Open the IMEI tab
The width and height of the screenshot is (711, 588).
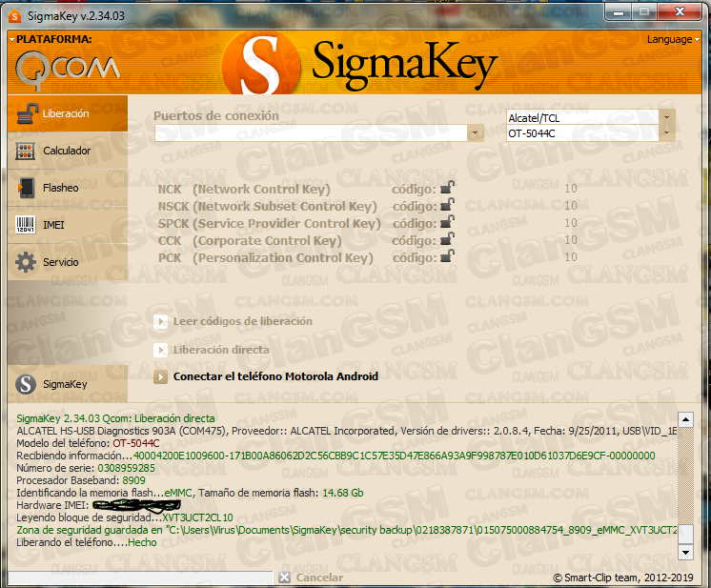point(68,225)
